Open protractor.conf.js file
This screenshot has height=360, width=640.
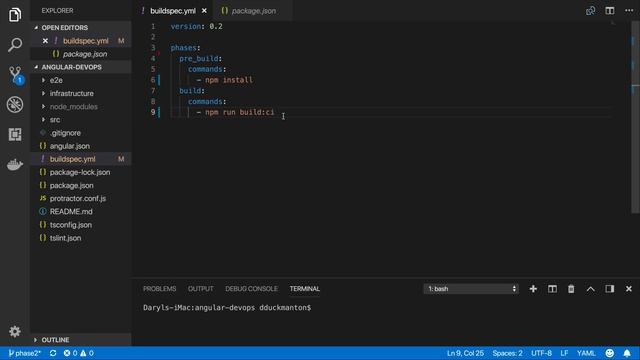click(81, 198)
